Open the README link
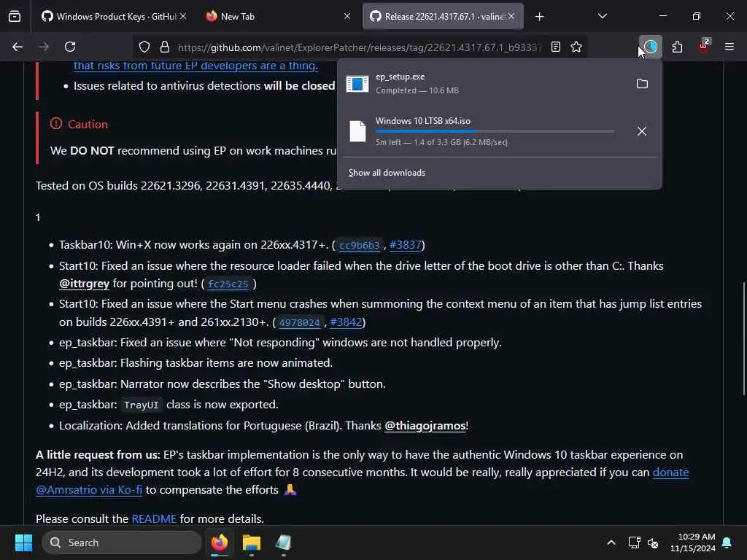This screenshot has height=560, width=747. point(154,518)
